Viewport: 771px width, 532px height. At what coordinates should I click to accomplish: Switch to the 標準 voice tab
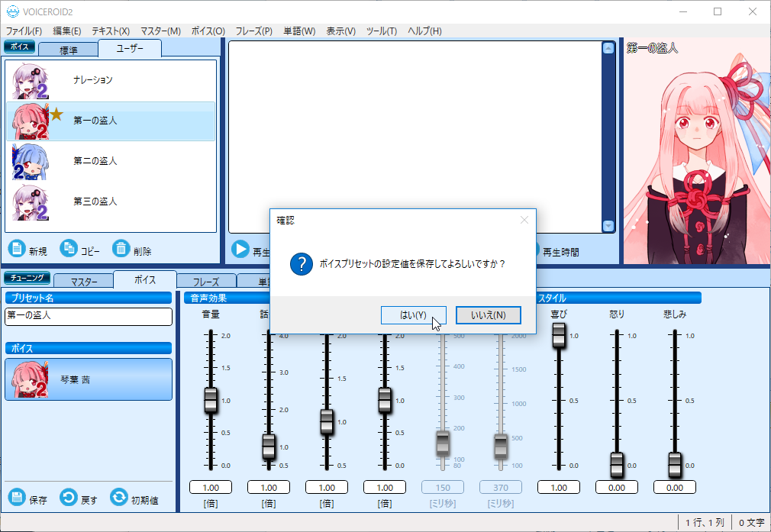tap(69, 50)
